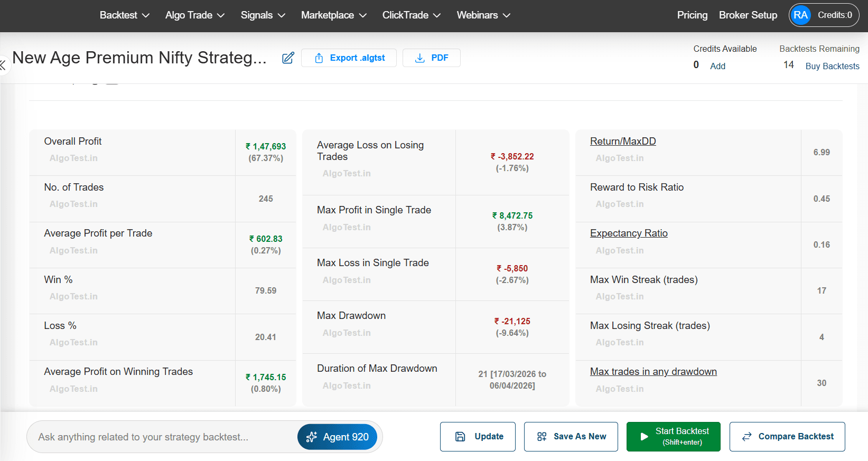Open the Return/MaxDD explanation link
The height and width of the screenshot is (461, 868).
623,141
